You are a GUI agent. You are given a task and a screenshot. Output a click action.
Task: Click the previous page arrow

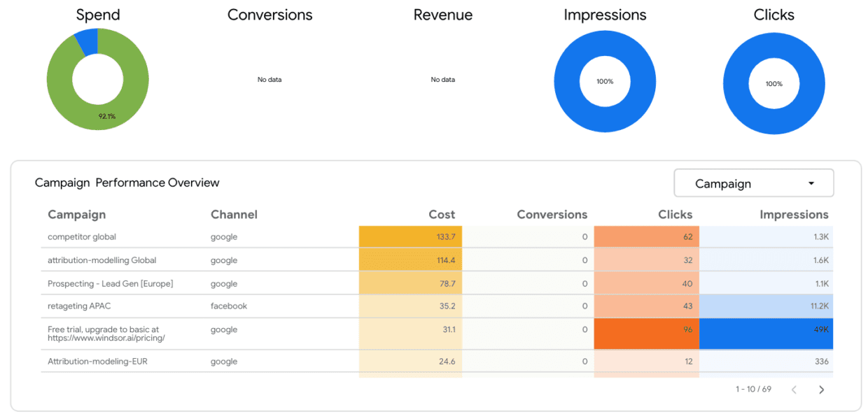794,389
